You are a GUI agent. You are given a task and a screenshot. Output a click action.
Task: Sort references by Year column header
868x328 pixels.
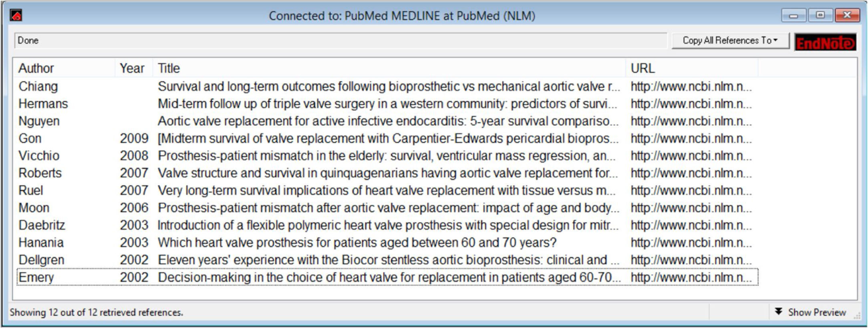pos(132,68)
